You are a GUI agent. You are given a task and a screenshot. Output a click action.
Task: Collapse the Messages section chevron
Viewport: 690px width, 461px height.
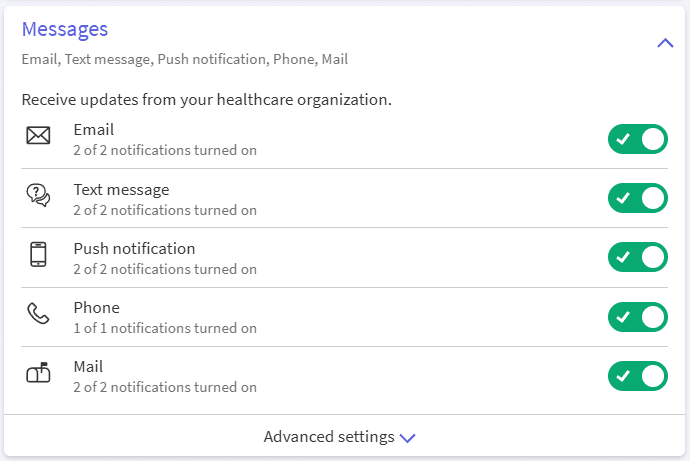[665, 43]
